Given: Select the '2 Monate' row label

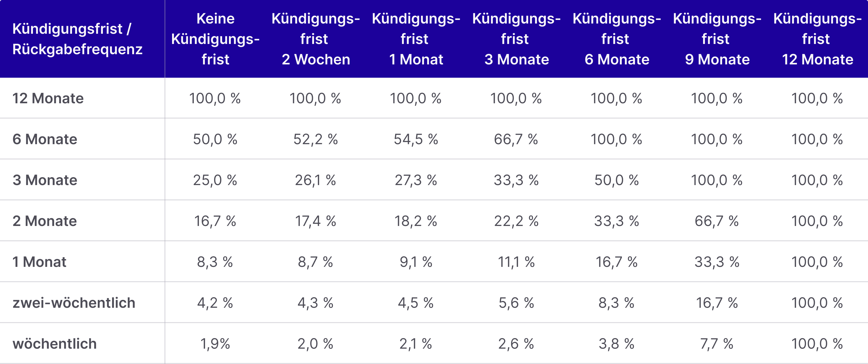Looking at the screenshot, I should tap(45, 221).
